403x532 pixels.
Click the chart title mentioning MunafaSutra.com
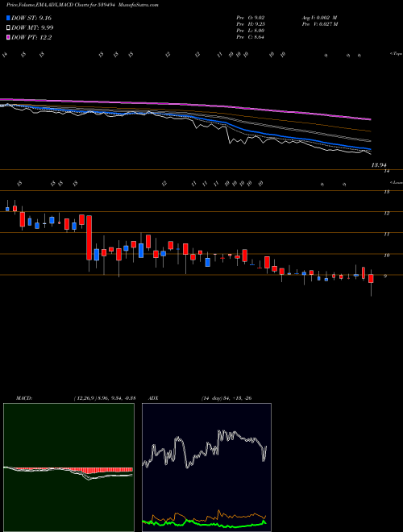pyautogui.click(x=82, y=6)
